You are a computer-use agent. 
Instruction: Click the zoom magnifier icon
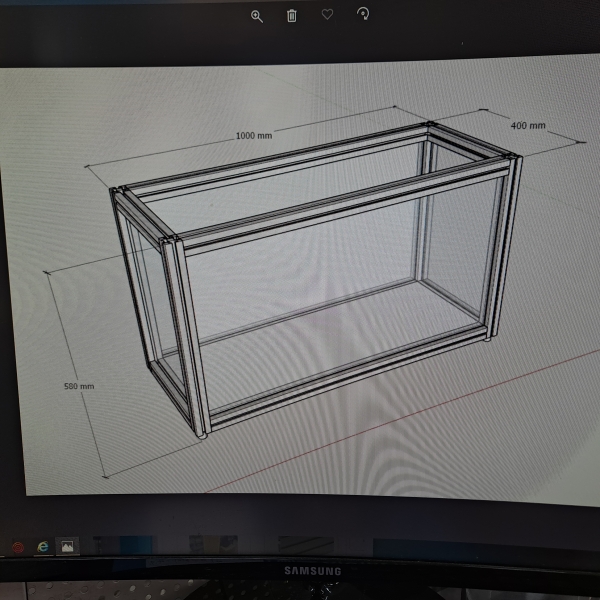pos(256,16)
